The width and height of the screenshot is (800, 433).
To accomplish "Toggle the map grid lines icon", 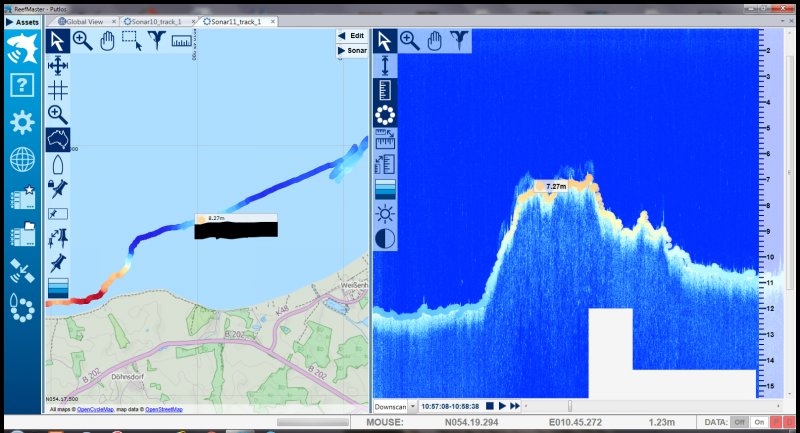I will click(x=58, y=90).
